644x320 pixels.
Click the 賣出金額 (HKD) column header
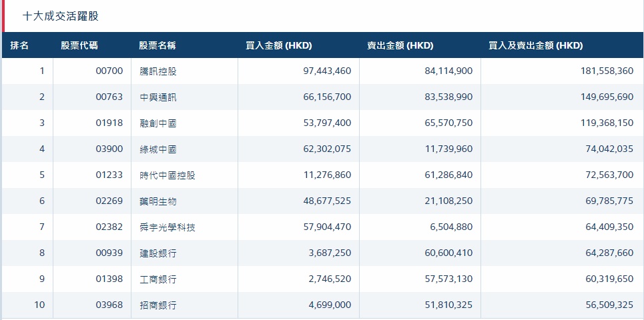pyautogui.click(x=400, y=45)
